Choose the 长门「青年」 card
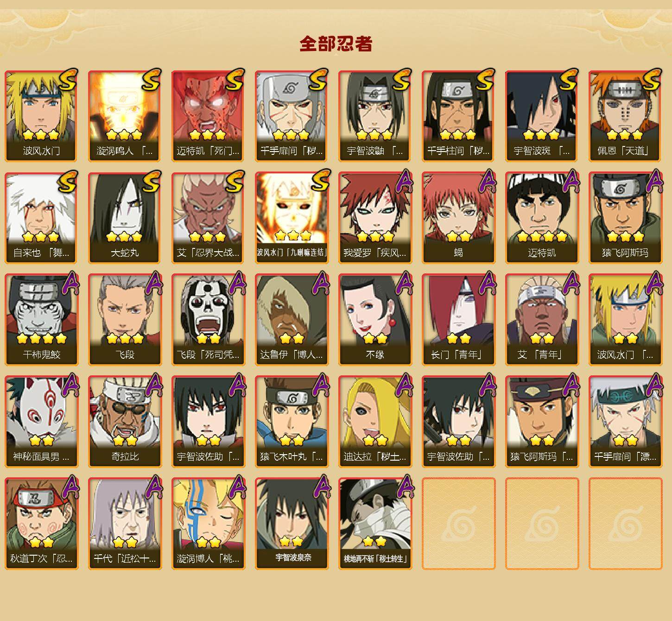Image resolution: width=672 pixels, height=621 pixels. click(x=458, y=320)
